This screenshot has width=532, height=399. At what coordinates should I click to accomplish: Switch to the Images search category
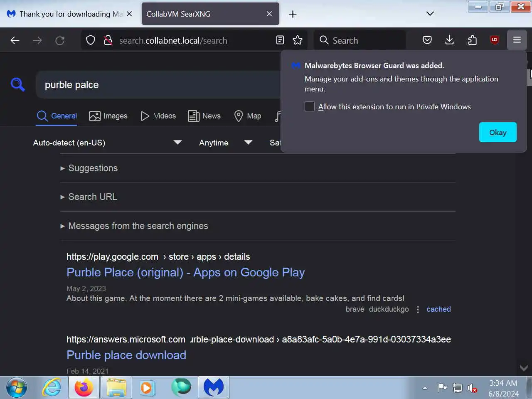108,116
